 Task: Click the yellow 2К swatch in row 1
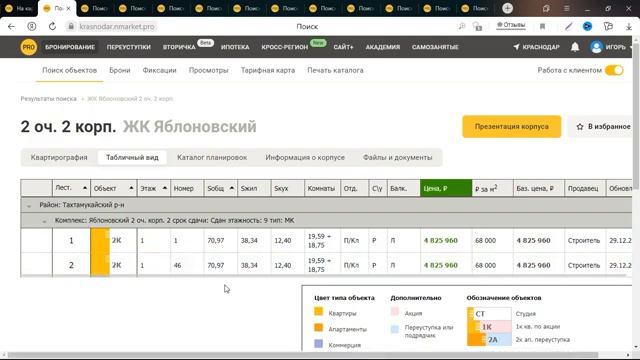(x=100, y=240)
